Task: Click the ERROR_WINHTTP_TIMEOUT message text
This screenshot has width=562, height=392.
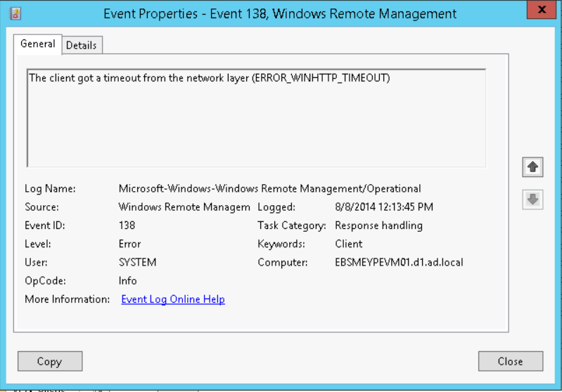Action: tap(209, 78)
